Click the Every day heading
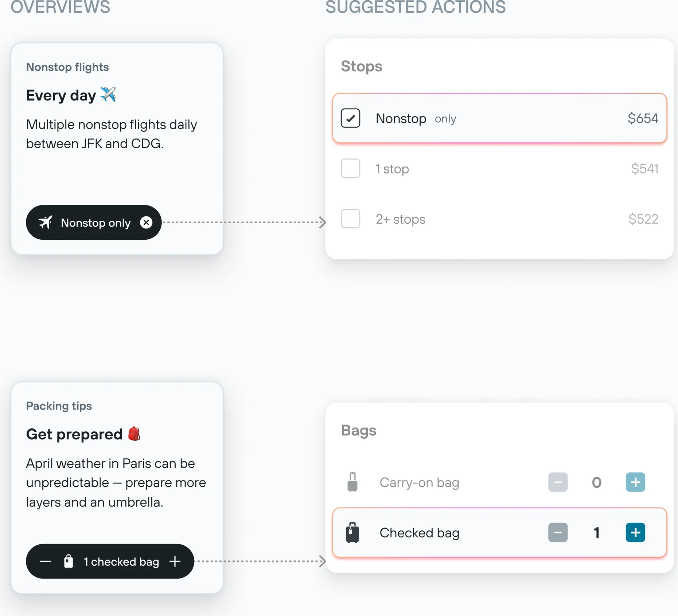Image resolution: width=678 pixels, height=616 pixels. pyautogui.click(x=61, y=95)
